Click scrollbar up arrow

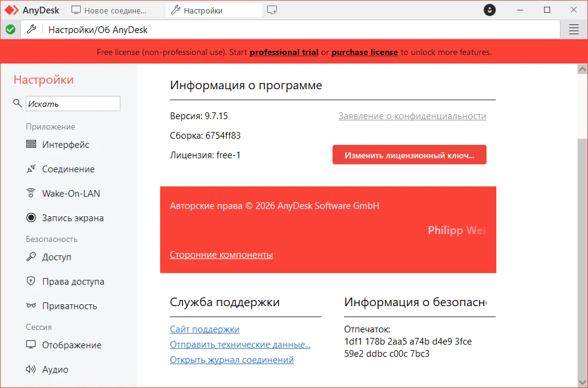582,69
